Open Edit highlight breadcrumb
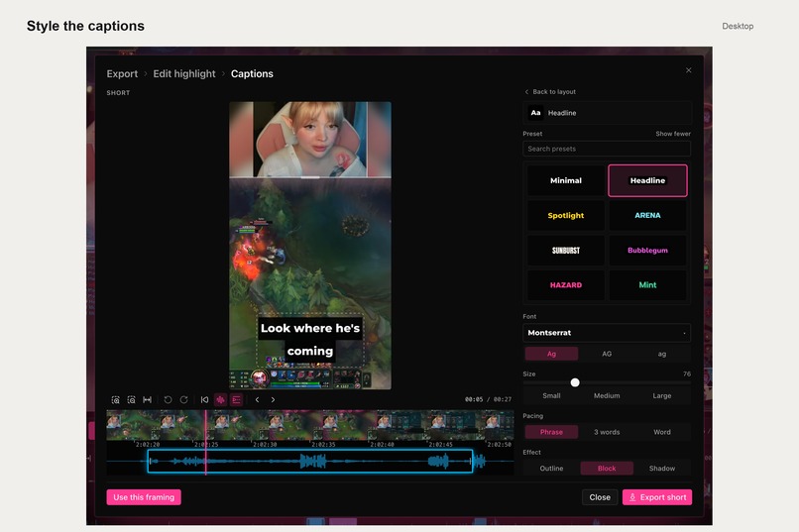799x532 pixels. (184, 74)
